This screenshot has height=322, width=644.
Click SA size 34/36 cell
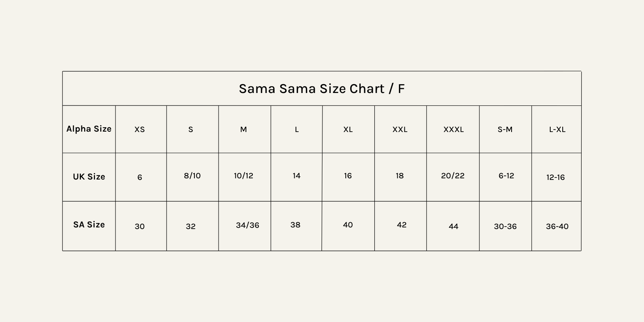pos(248,225)
